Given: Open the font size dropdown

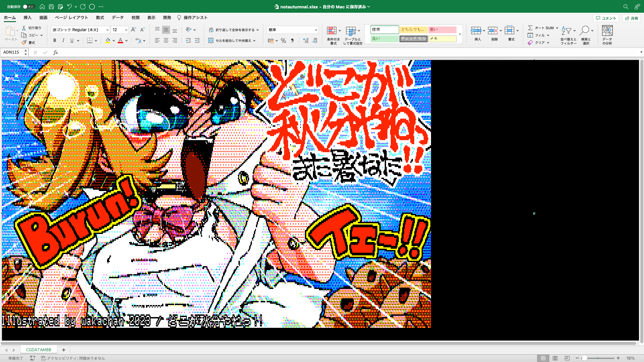Looking at the screenshot, I should 126,30.
